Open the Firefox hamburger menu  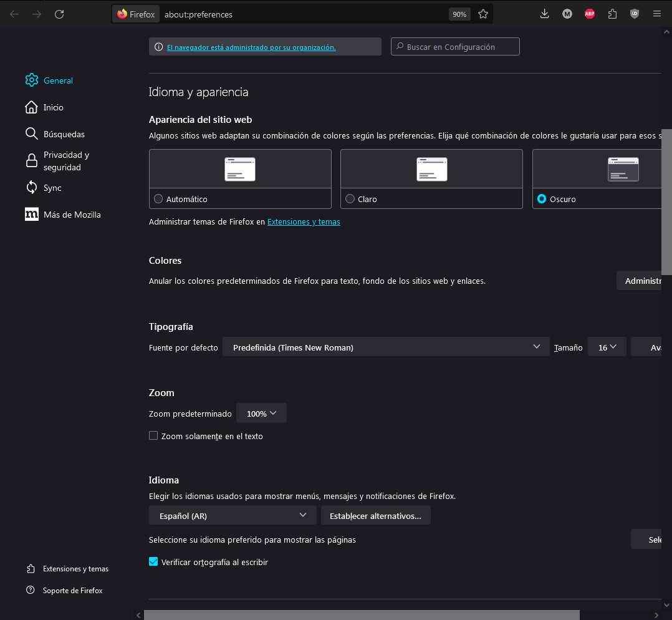pos(657,14)
